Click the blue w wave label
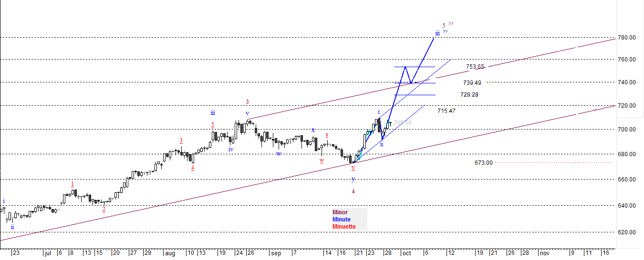The width and height of the screenshot is (644, 260). coord(279,153)
